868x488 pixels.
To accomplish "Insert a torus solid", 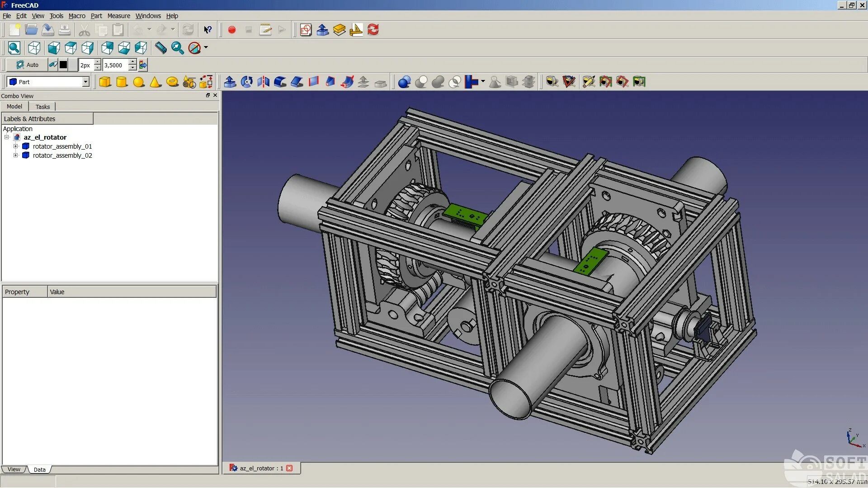I will click(x=172, y=82).
